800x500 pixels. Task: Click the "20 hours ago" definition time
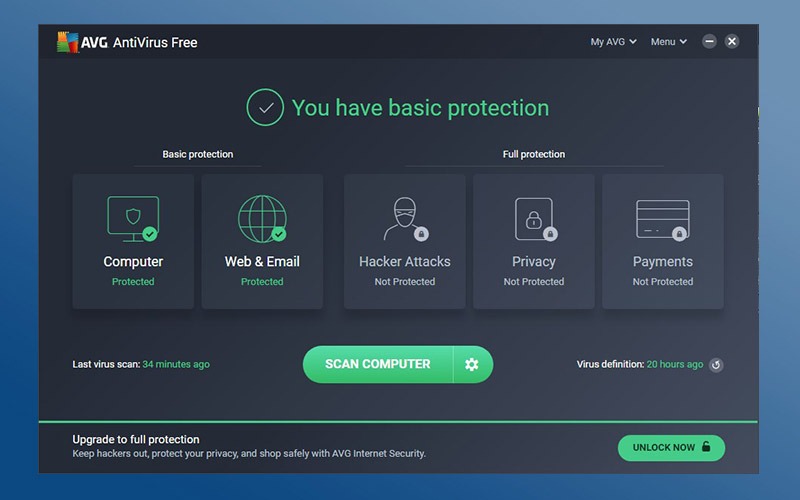point(675,364)
